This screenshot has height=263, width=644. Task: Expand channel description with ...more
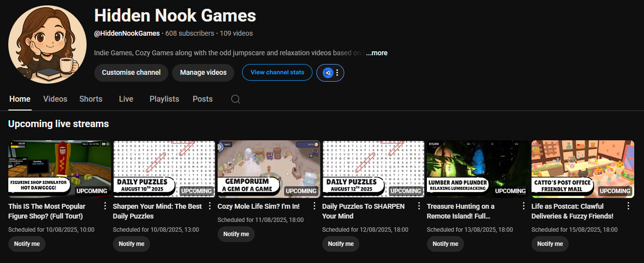coord(377,53)
